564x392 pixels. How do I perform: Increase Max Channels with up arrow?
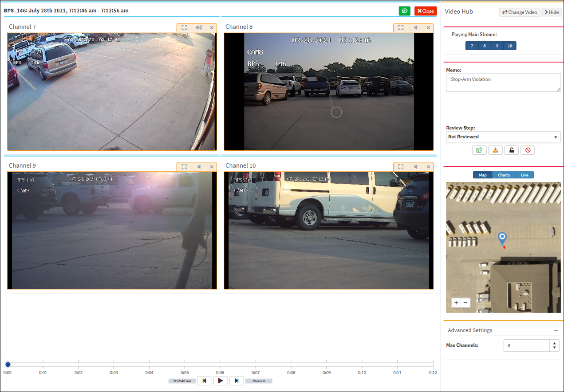point(554,343)
